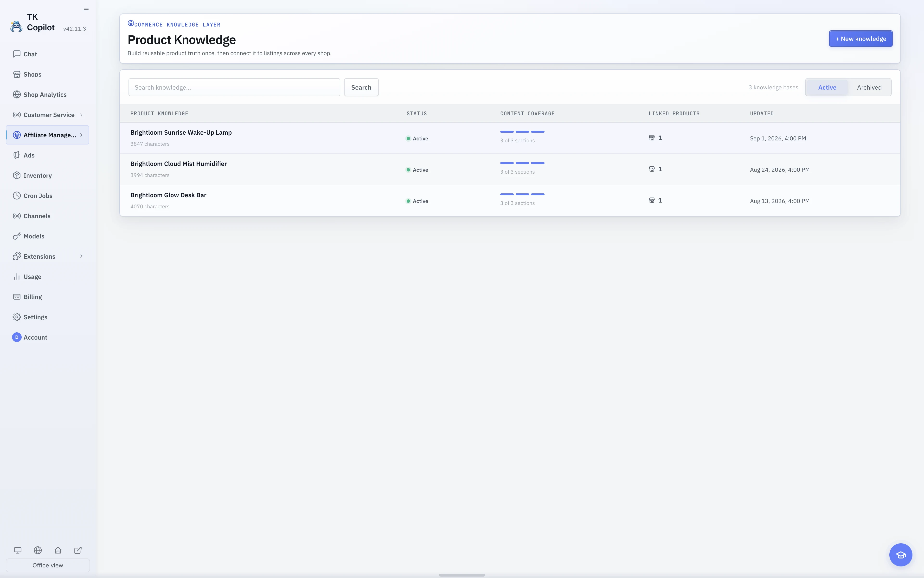The image size is (924, 578).
Task: Focus the Search knowledge input field
Action: click(x=234, y=87)
